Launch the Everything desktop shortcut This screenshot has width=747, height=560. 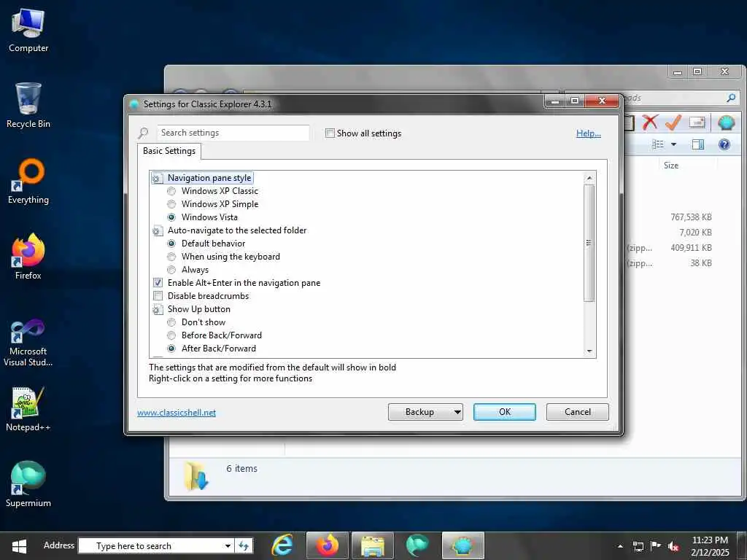[x=28, y=182]
